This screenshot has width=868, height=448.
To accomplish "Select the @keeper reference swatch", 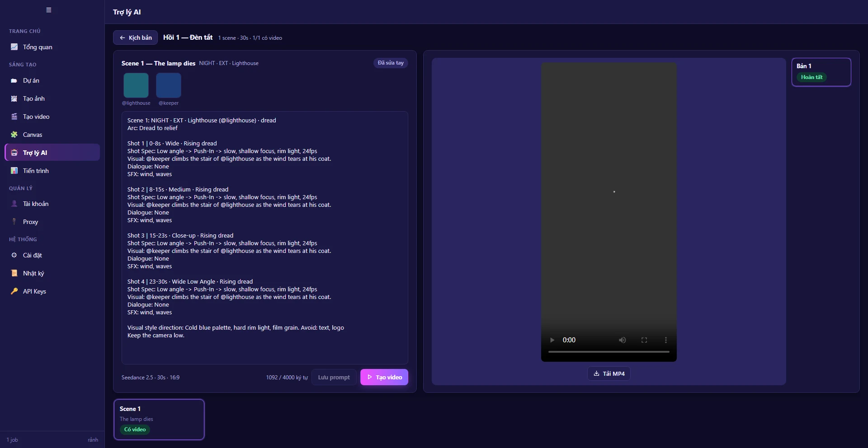I will 169,85.
